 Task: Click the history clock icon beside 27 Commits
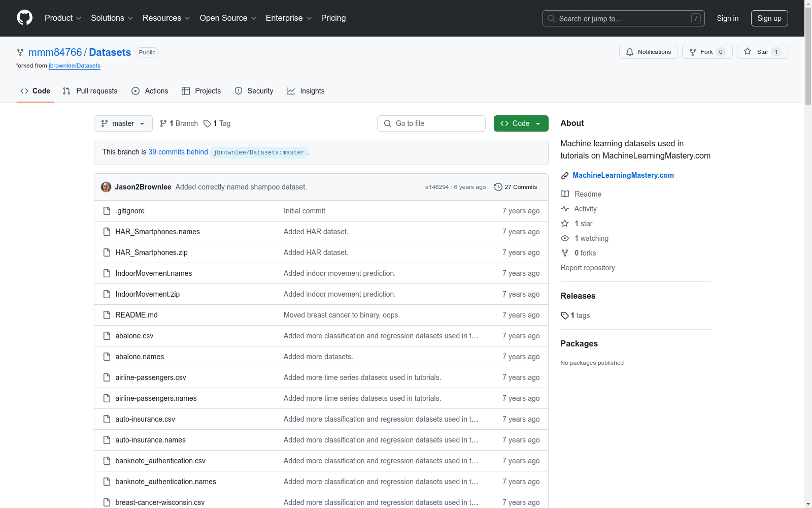tap(498, 187)
